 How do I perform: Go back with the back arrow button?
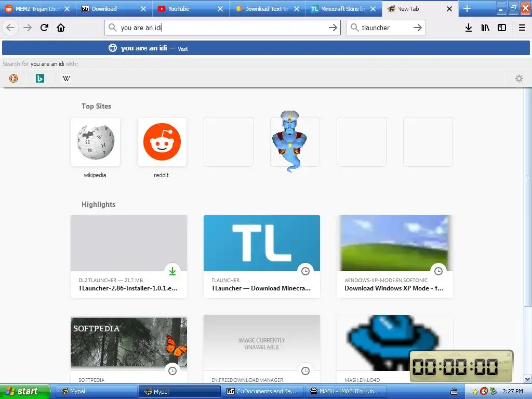10,28
